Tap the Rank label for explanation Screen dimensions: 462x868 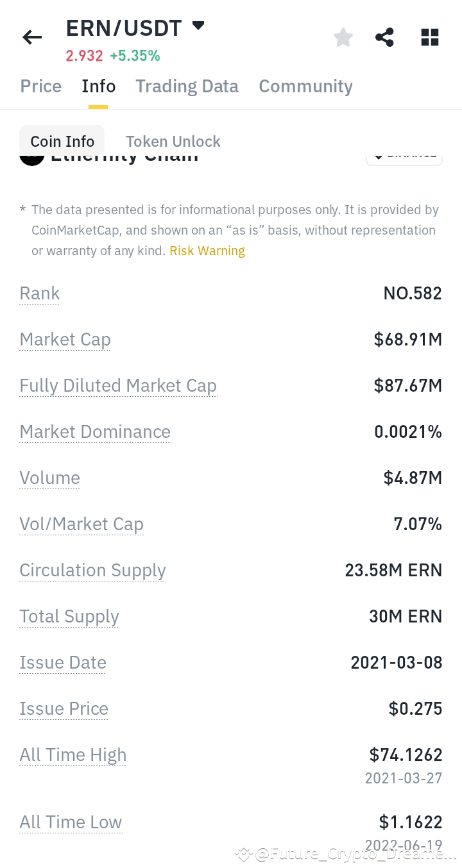click(x=40, y=294)
